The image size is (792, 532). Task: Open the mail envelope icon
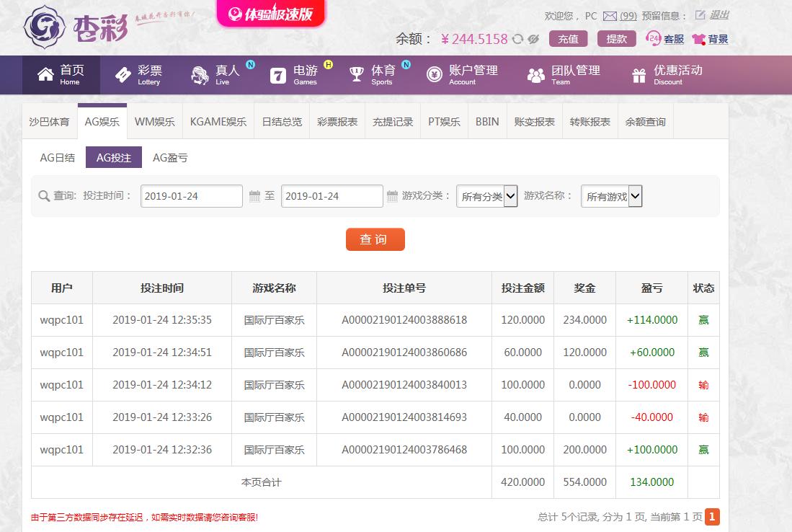pyautogui.click(x=610, y=16)
